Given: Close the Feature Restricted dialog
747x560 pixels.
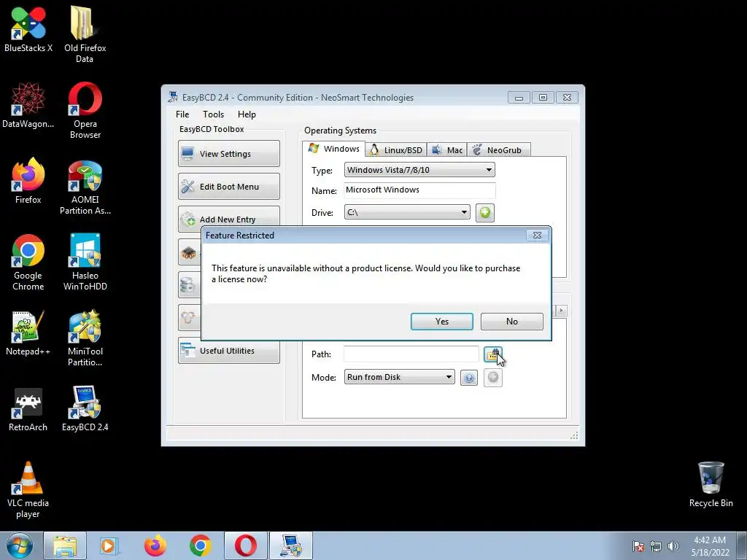Looking at the screenshot, I should [x=537, y=236].
